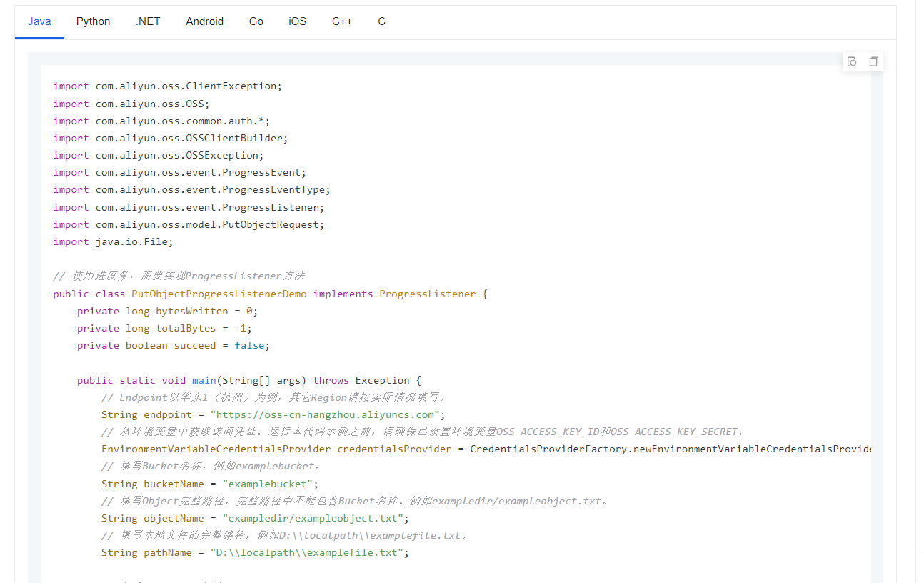Click the string "exampledir/exampleobject.txt" in objectName line

tap(313, 518)
